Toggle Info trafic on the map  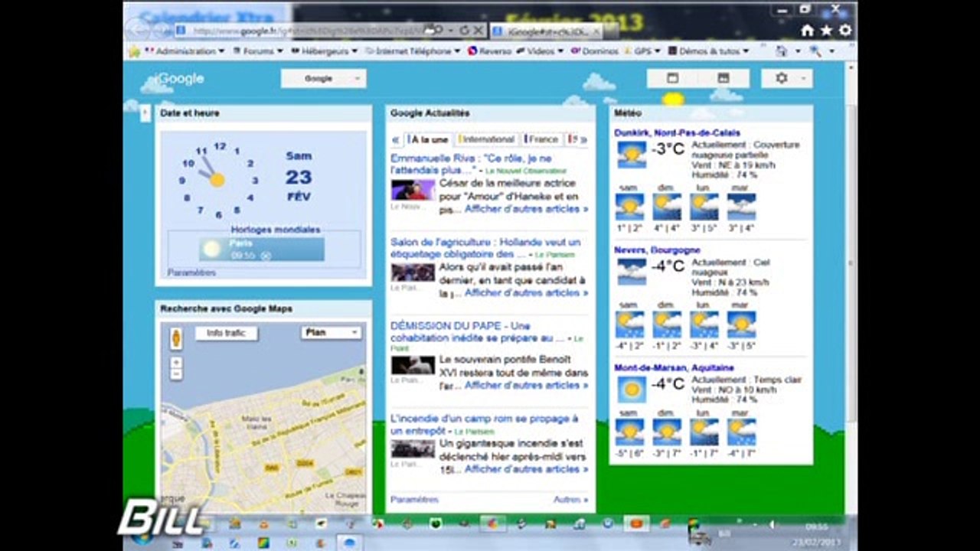tap(226, 334)
